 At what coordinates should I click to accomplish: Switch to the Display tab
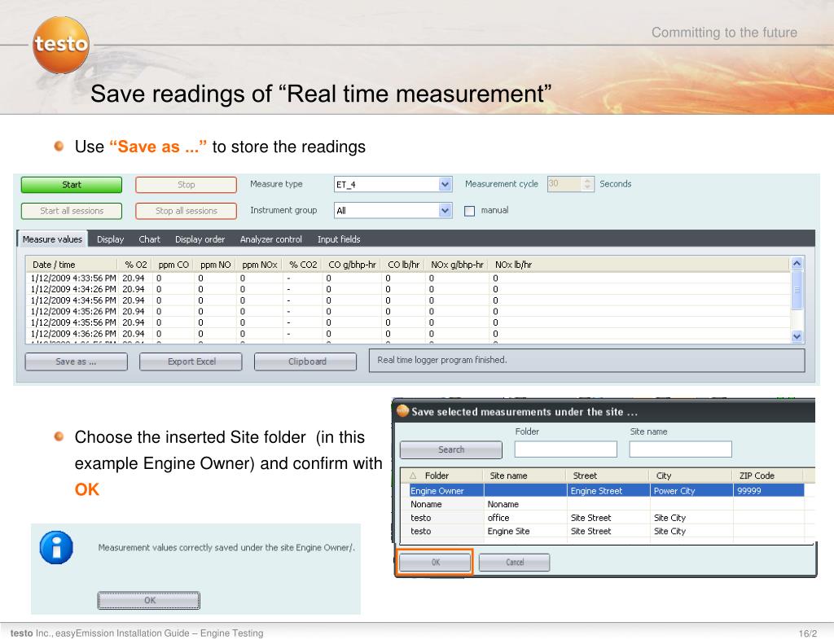click(x=110, y=239)
